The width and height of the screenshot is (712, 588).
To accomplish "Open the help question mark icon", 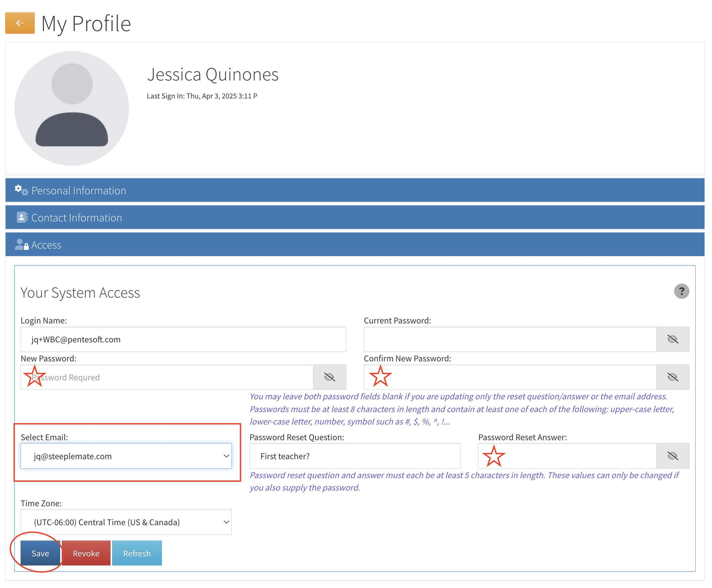I will tap(682, 292).
